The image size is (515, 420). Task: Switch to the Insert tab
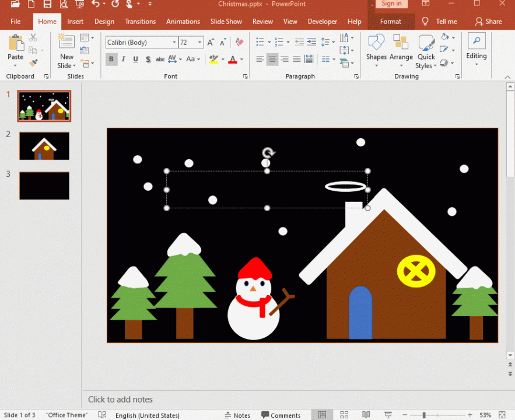[x=75, y=22]
